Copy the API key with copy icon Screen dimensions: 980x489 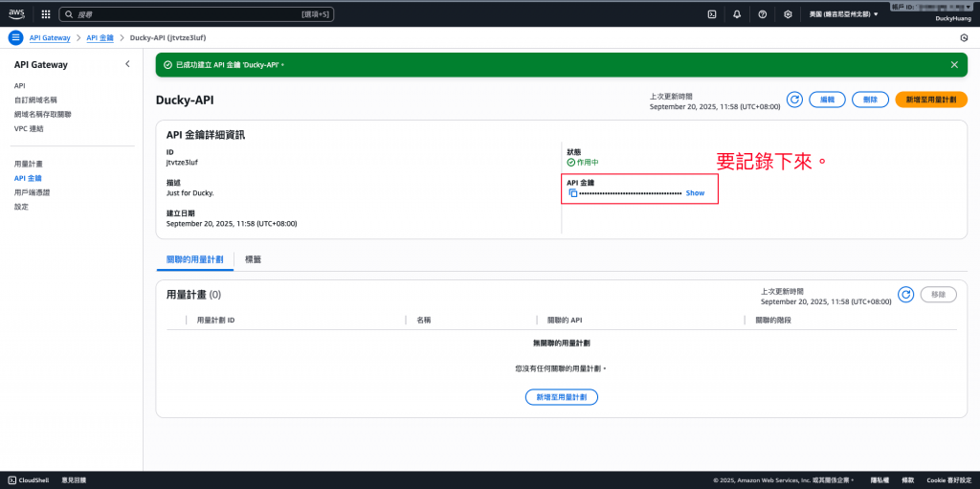click(573, 193)
